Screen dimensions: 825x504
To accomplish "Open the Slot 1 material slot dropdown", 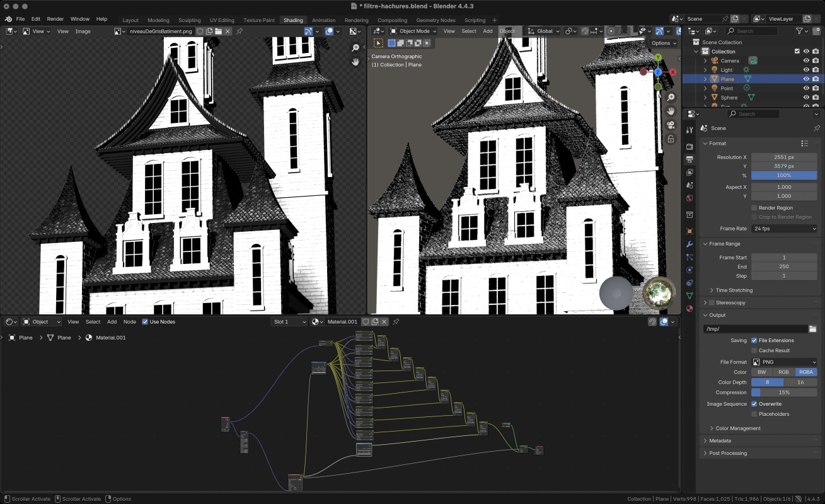I will pyautogui.click(x=289, y=322).
